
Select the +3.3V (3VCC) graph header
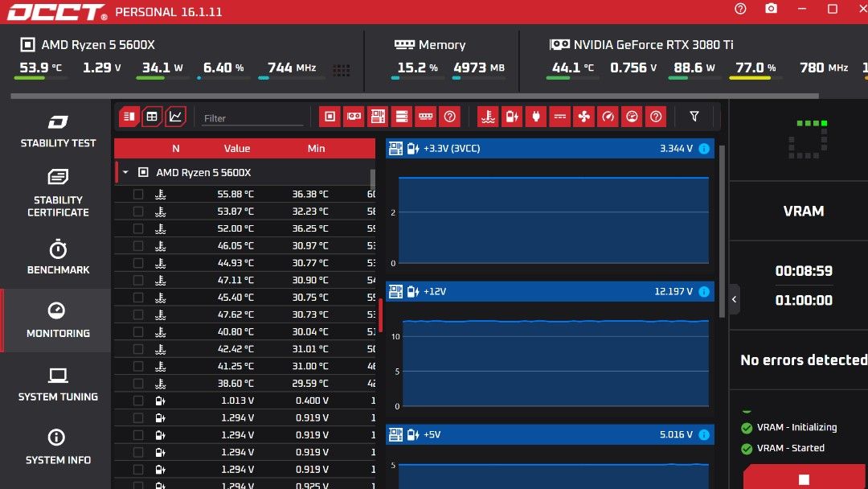(549, 149)
